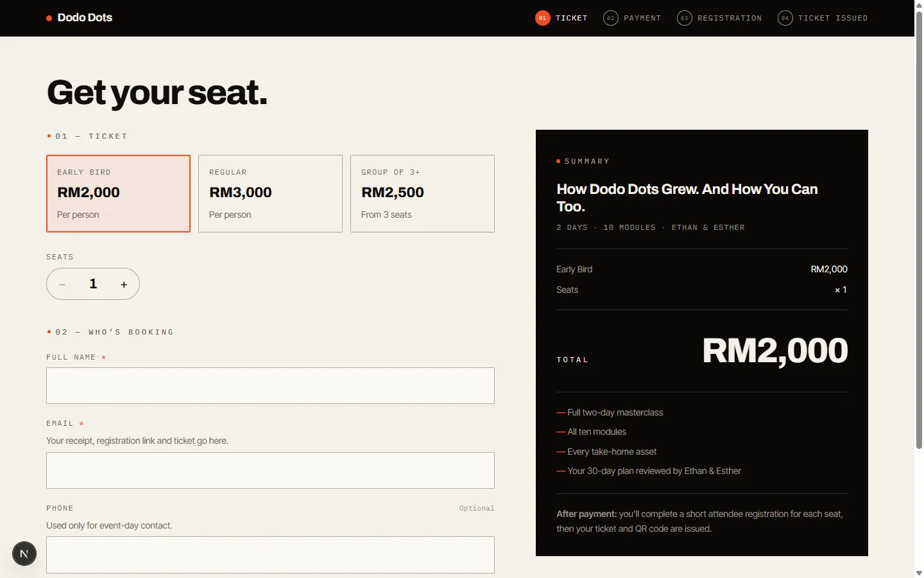Screen dimensions: 924x578
Task: Click the 'After payment' note text
Action: click(699, 521)
